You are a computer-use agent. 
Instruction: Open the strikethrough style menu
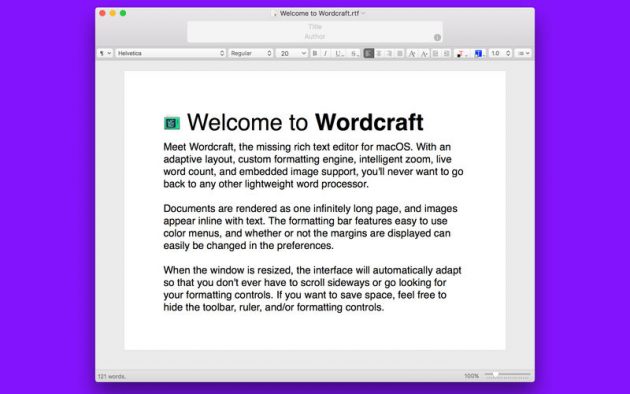[354, 53]
